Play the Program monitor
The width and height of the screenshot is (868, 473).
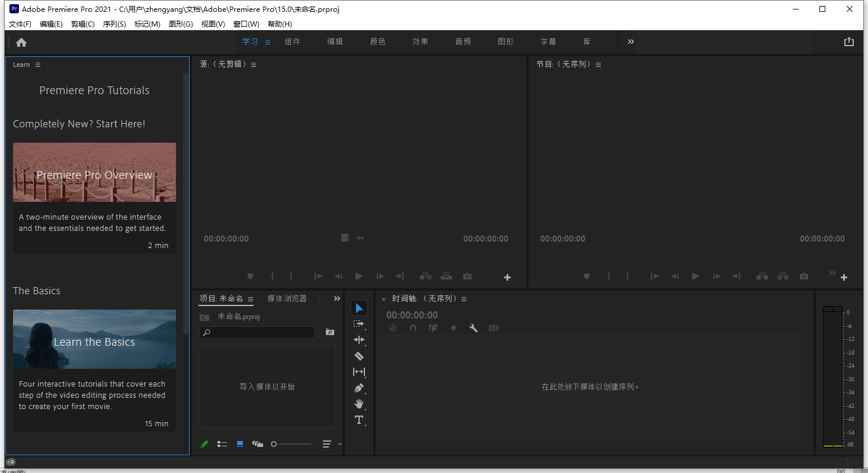695,276
